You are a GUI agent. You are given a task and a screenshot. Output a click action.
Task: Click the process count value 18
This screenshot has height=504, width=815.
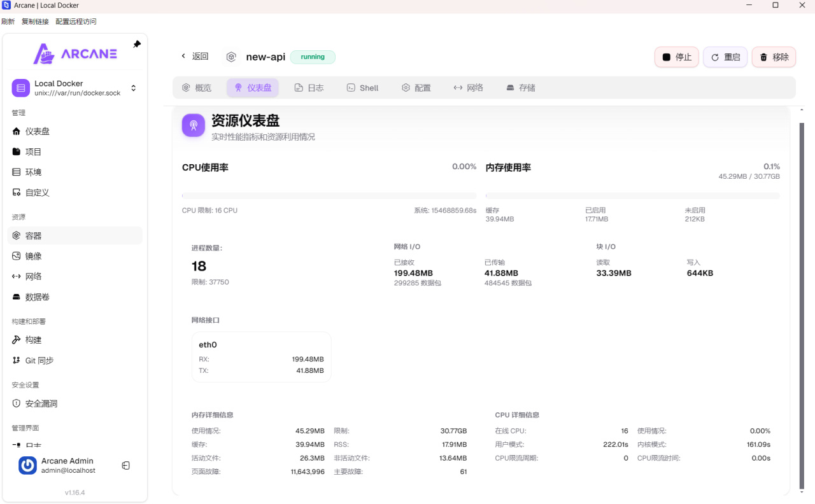[x=199, y=266]
